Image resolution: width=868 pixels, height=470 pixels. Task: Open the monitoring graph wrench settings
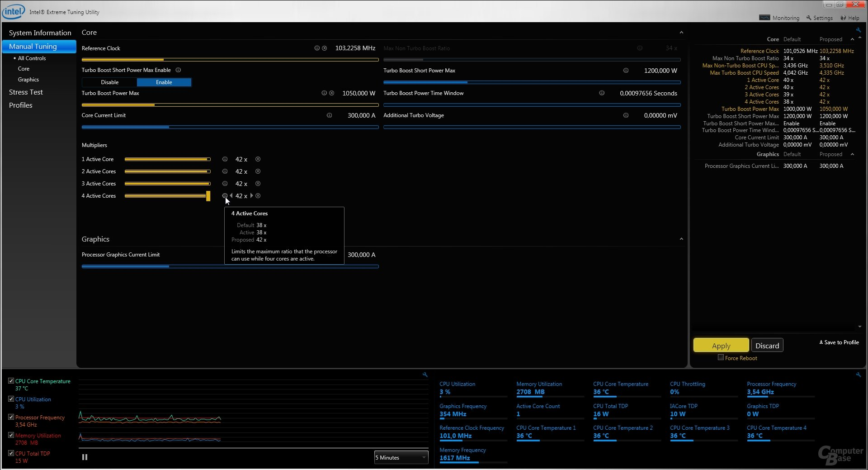(425, 375)
